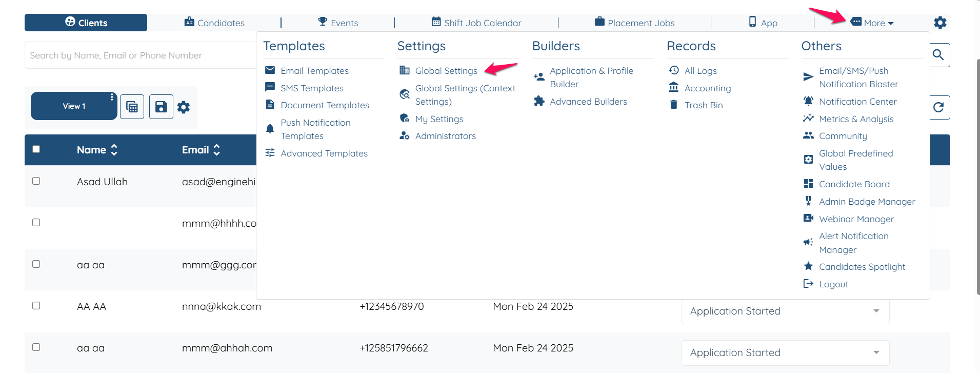This screenshot has width=980, height=373.
Task: Check the mmm@hhhh row checkbox
Action: 36,222
